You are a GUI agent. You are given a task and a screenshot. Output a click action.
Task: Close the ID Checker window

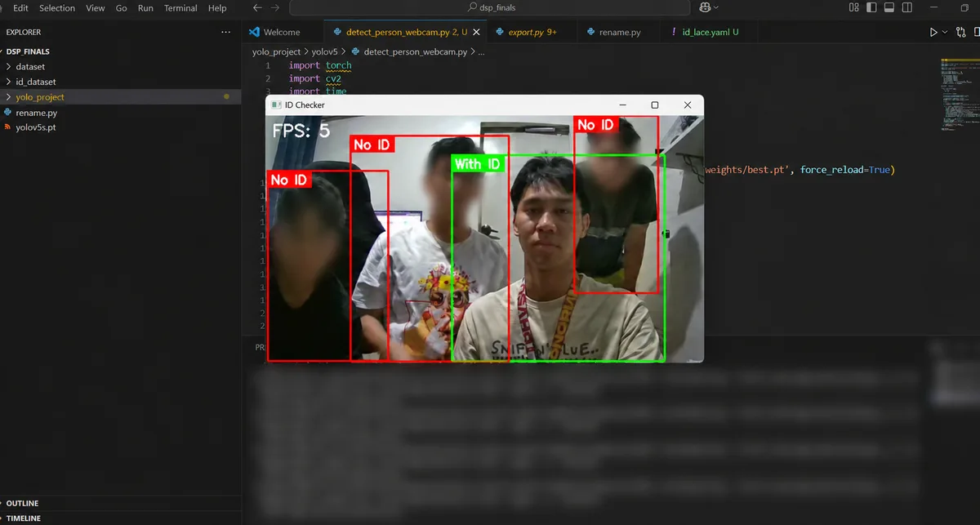687,105
